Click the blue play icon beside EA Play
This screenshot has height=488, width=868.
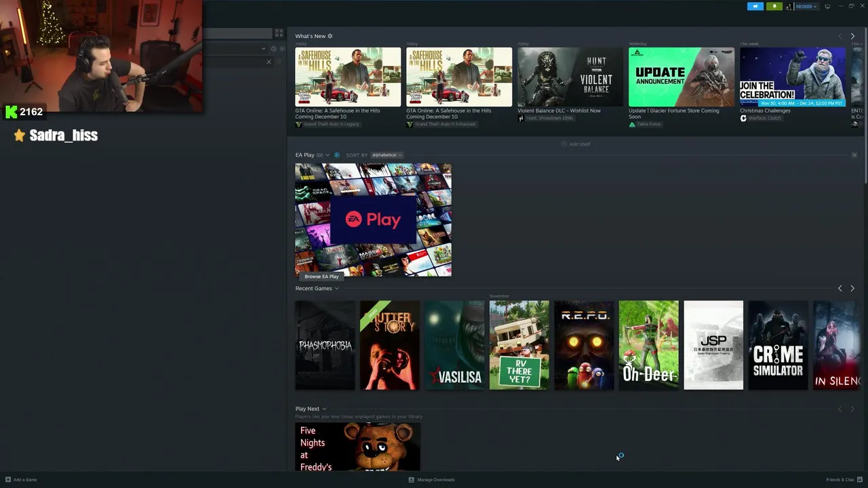pos(337,155)
